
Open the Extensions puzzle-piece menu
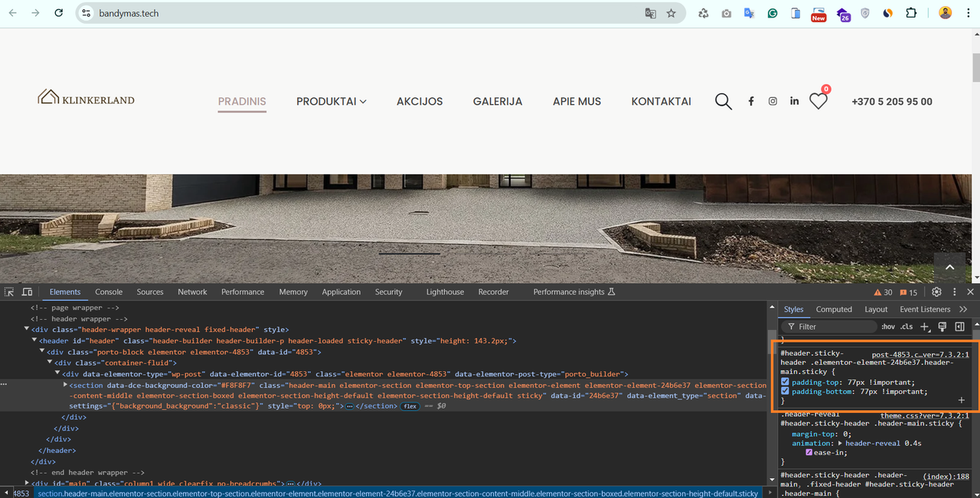pos(911,13)
